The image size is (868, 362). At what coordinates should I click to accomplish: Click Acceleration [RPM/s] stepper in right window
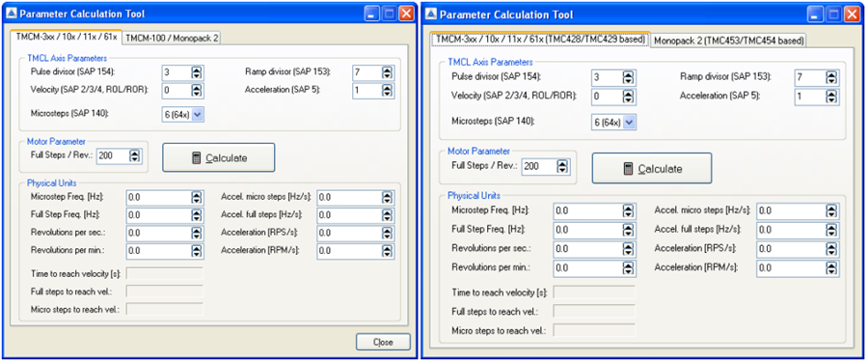click(831, 268)
